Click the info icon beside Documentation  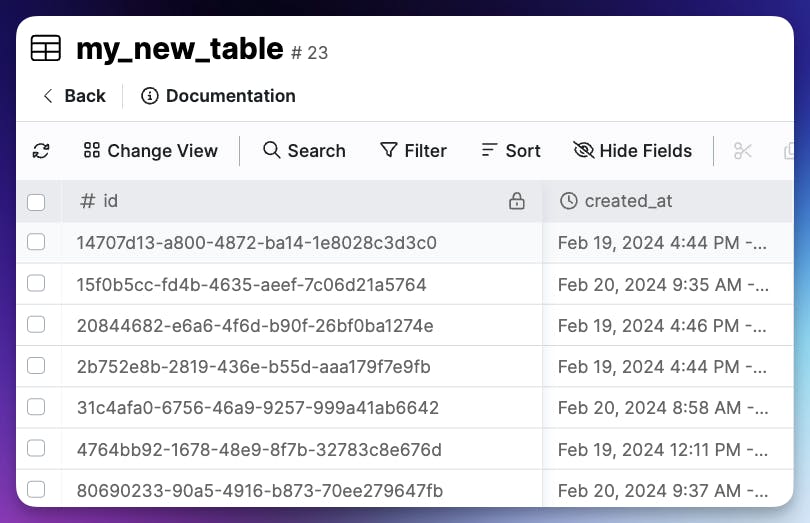click(150, 96)
